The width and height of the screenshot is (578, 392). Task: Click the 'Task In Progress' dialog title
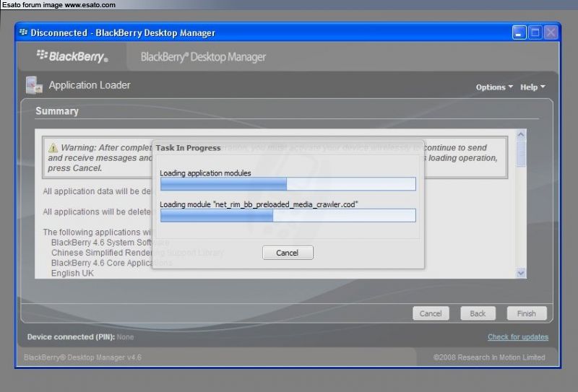pos(188,148)
